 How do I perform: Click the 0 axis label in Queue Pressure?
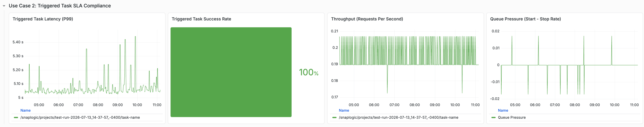click(x=498, y=65)
